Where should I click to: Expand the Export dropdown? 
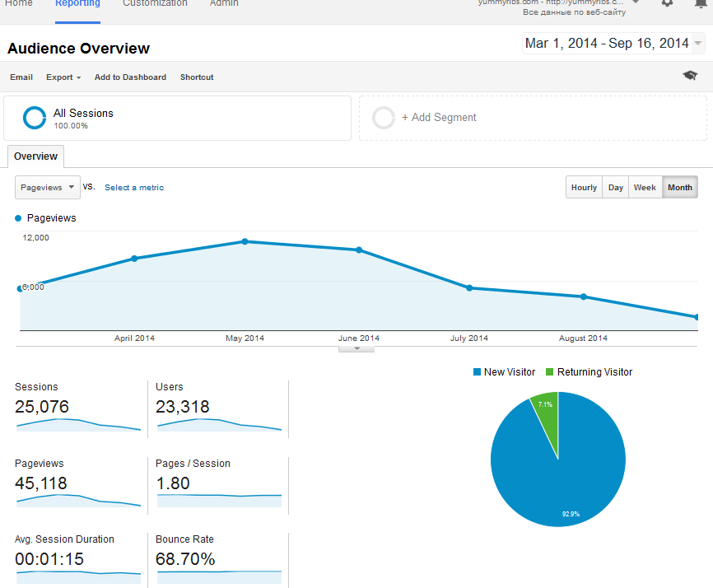click(63, 77)
